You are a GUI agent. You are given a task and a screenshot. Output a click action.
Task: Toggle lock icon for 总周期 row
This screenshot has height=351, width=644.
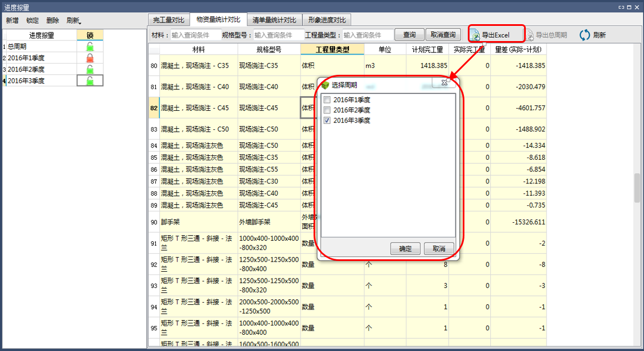[x=90, y=47]
